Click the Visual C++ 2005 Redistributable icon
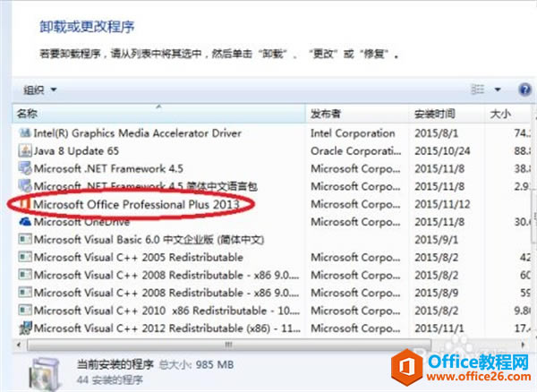This screenshot has height=392, width=537. [25, 257]
